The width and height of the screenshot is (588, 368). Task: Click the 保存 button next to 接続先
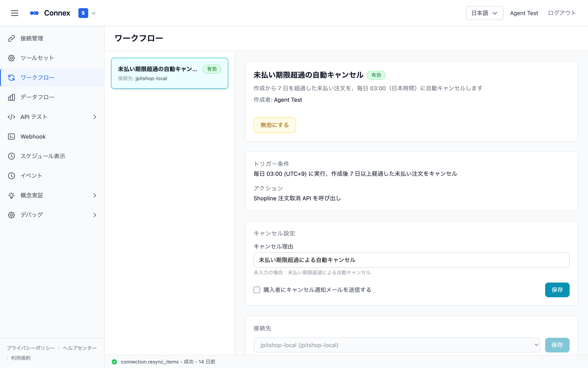(557, 345)
